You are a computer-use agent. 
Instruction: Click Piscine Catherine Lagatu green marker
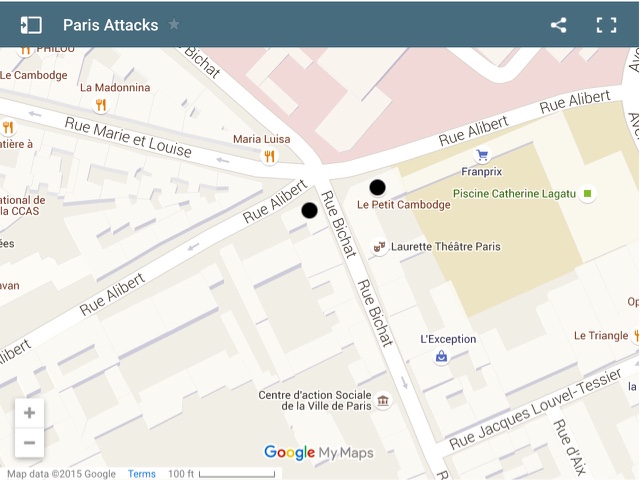587,193
